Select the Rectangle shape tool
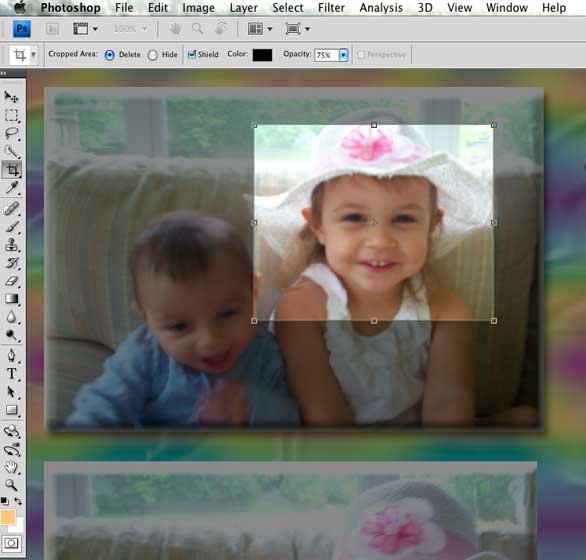This screenshot has width=586, height=560. pyautogui.click(x=11, y=410)
